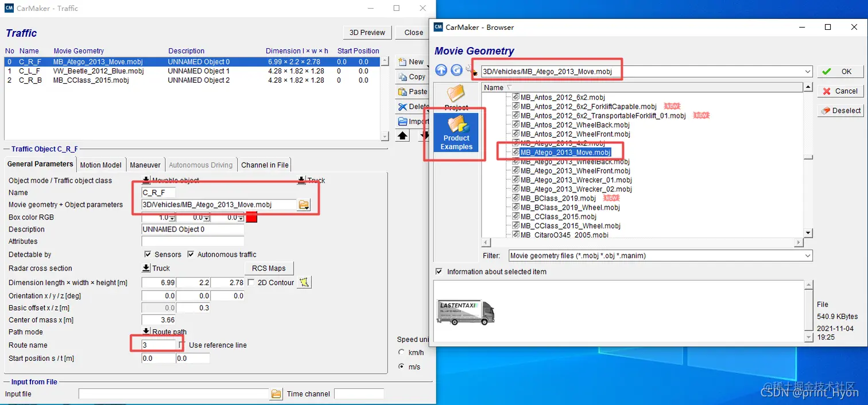
Task: Click OK button in Browser dialog
Action: tap(840, 72)
